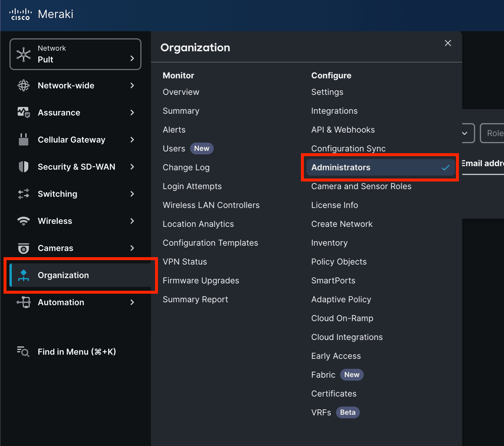The height and width of the screenshot is (446, 504).
Task: Expand the Cameras submenu chevron
Action: click(x=132, y=248)
